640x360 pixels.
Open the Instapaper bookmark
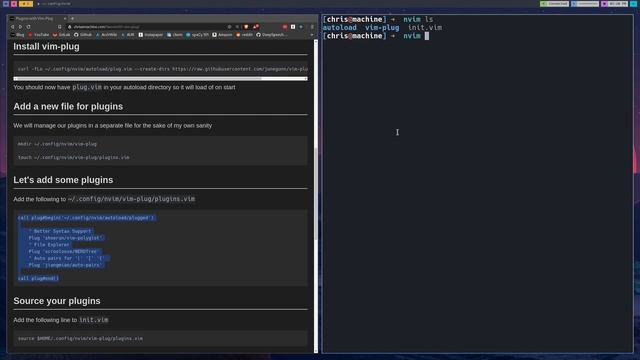tap(151, 35)
